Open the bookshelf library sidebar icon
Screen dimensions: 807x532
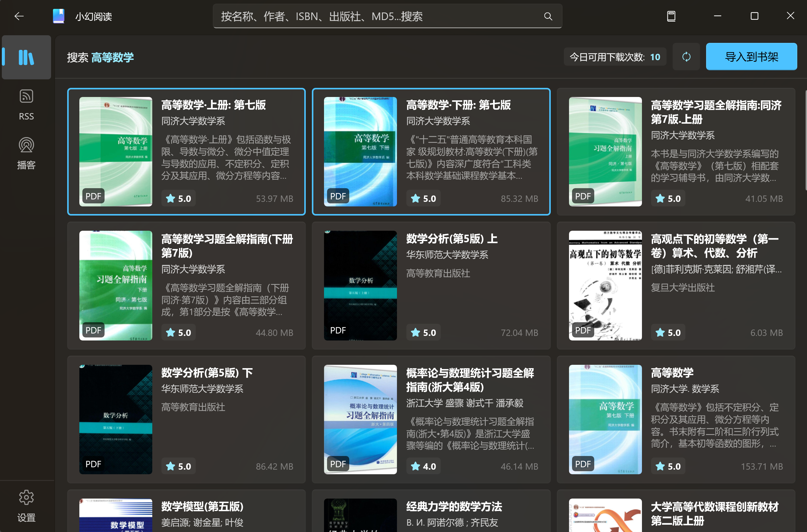26,57
